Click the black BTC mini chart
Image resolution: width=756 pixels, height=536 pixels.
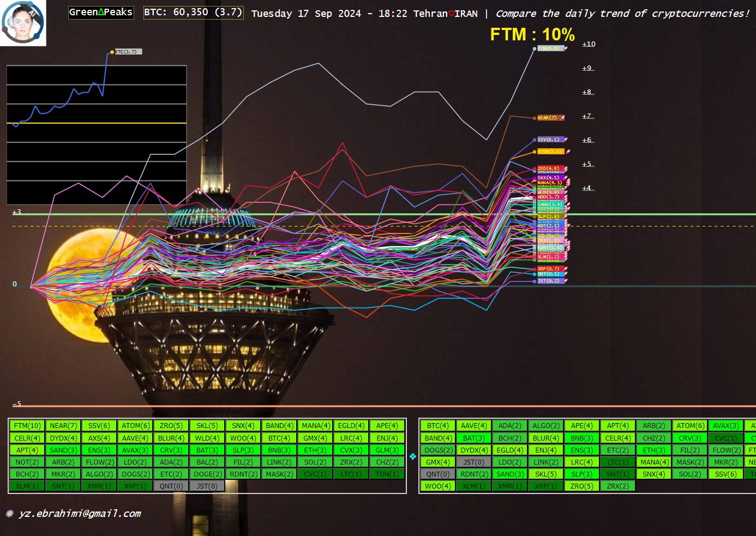(x=97, y=135)
